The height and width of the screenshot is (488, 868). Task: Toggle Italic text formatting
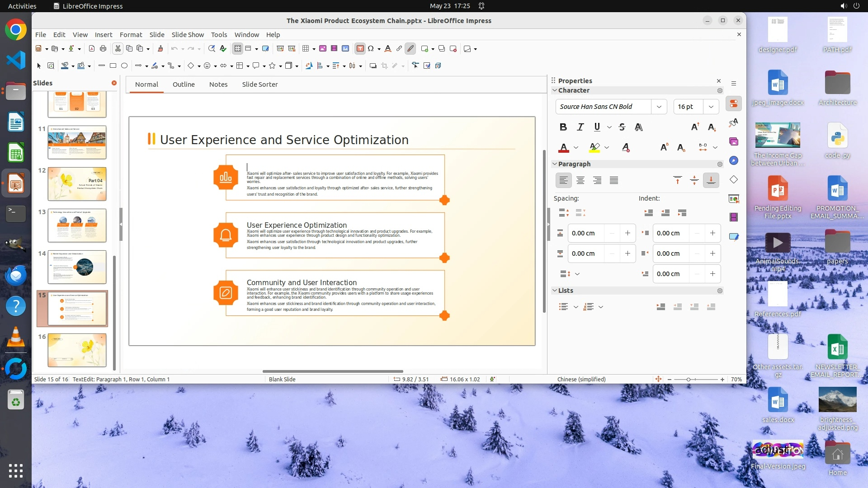point(580,127)
